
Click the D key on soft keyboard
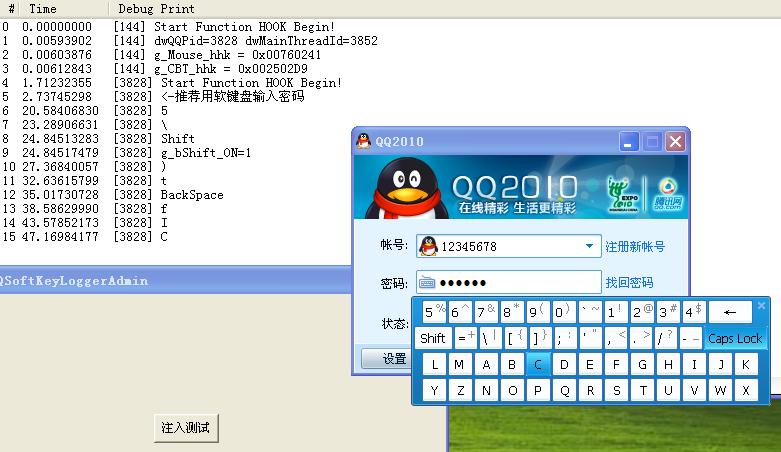pos(564,364)
